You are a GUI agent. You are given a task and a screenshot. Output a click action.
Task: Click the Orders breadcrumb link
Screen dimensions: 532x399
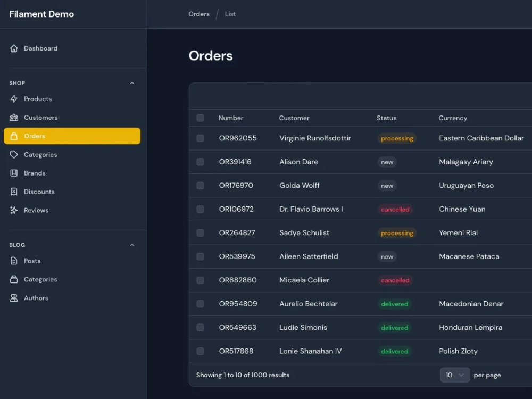(199, 14)
